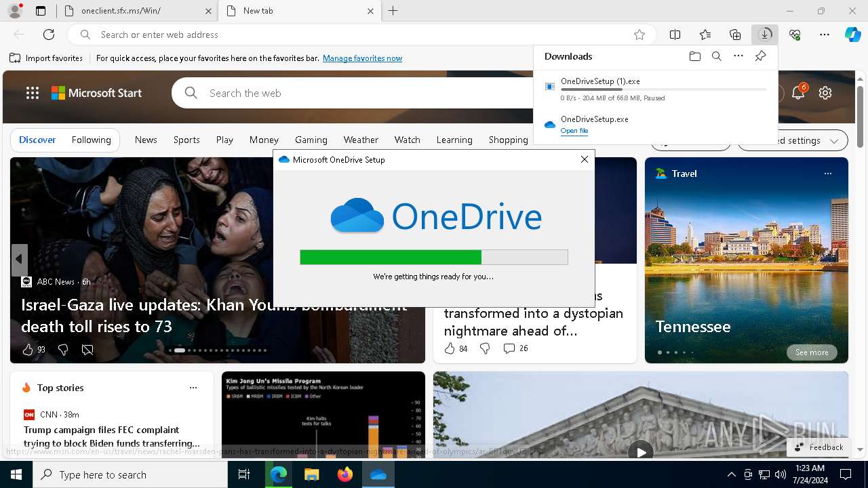Open Browser essentials icon
Image resolution: width=868 pixels, height=488 pixels.
coord(795,35)
